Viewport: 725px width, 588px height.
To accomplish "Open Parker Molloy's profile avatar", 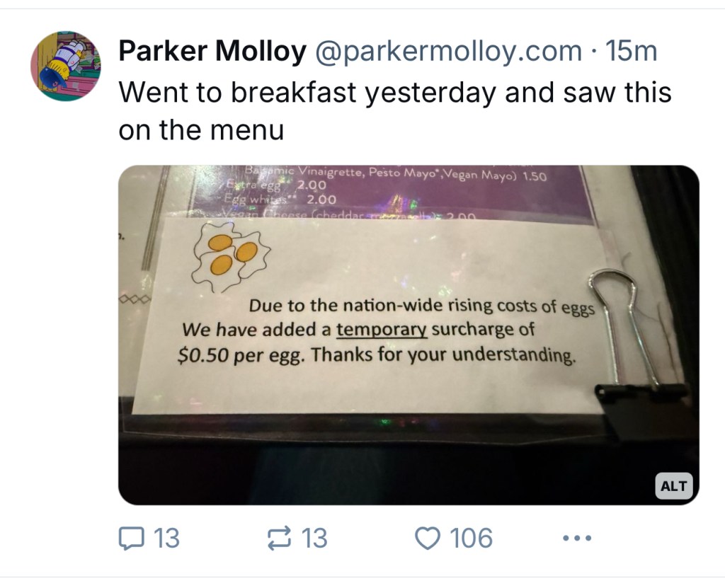I will tap(65, 66).
